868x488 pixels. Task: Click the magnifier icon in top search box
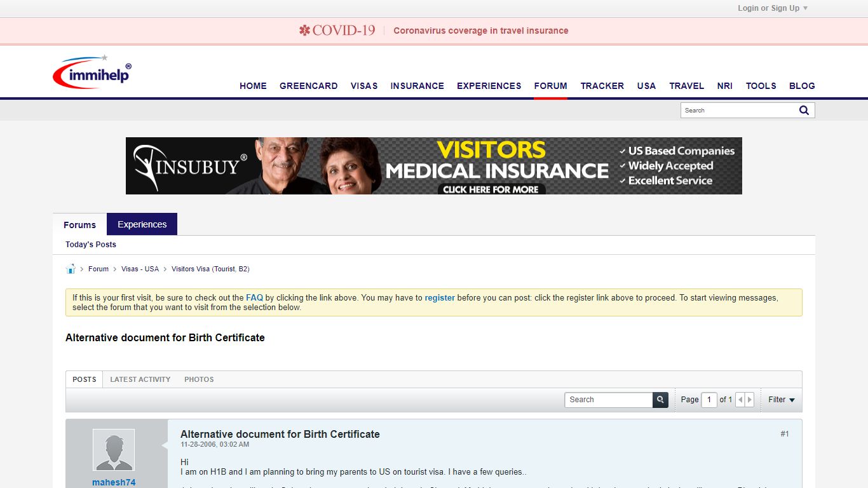804,110
